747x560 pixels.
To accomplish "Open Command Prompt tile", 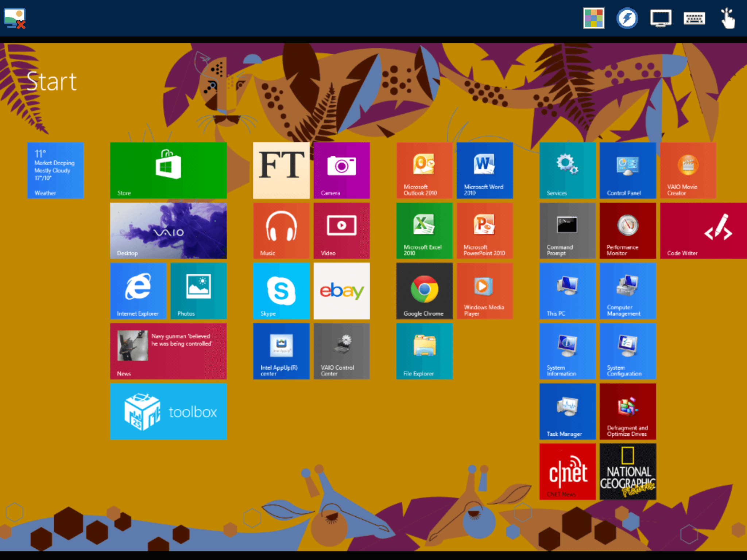I will tap(568, 231).
